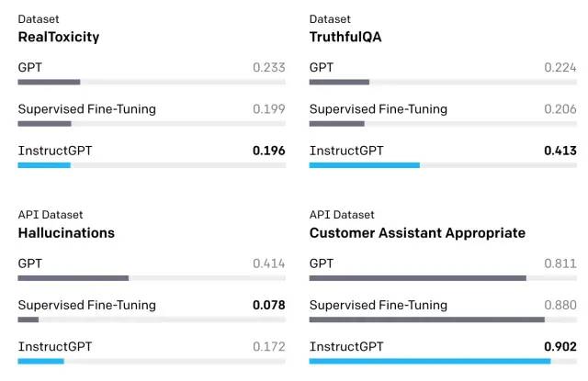588x381 pixels.
Task: Click the 0.233 GPT score value
Action: [269, 67]
